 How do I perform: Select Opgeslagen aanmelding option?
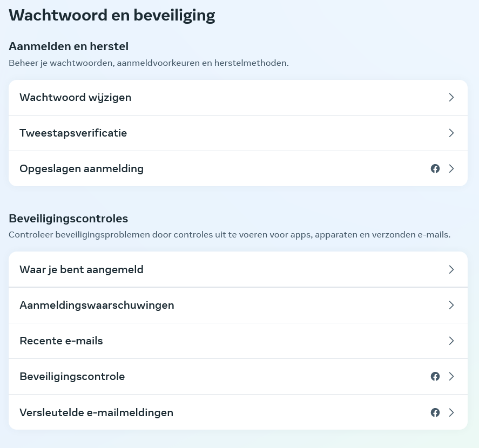click(x=238, y=168)
